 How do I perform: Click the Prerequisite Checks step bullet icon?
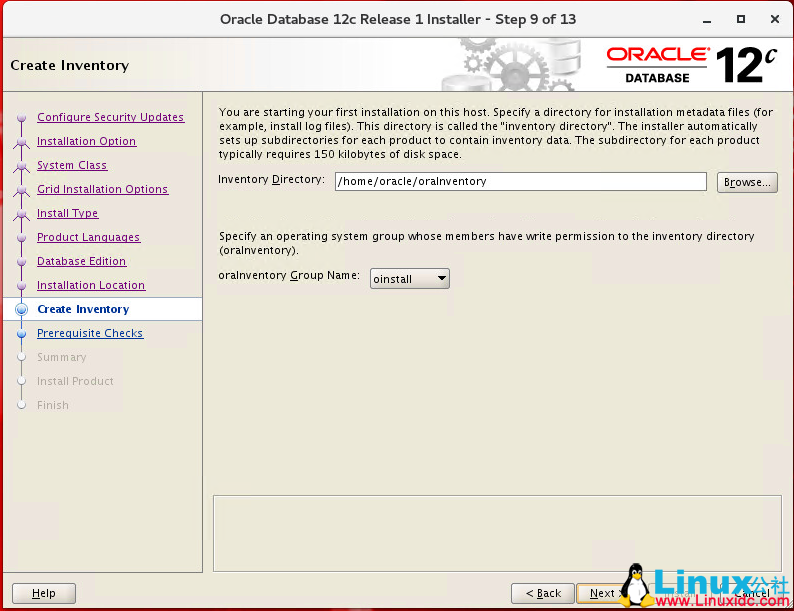[x=21, y=334]
